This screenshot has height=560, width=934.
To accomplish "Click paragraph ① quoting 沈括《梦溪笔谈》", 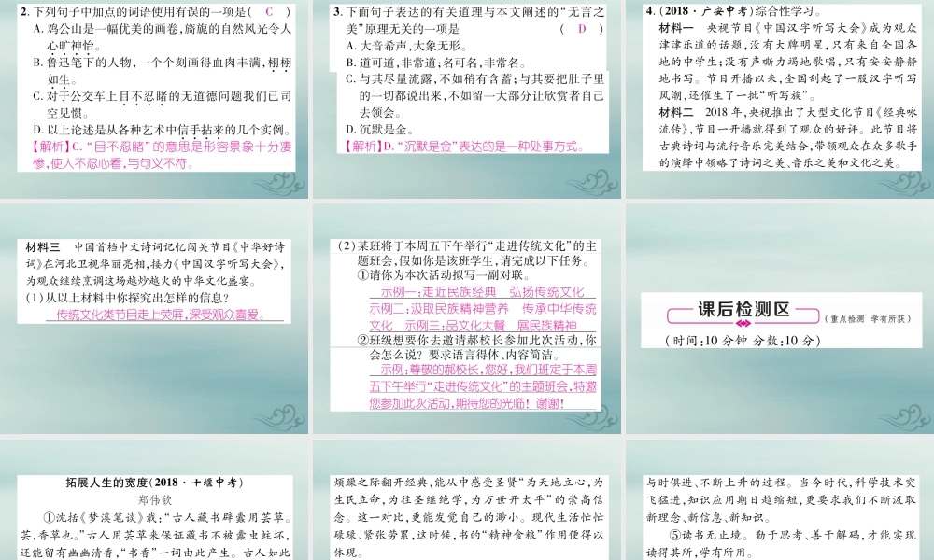I will tap(155, 535).
